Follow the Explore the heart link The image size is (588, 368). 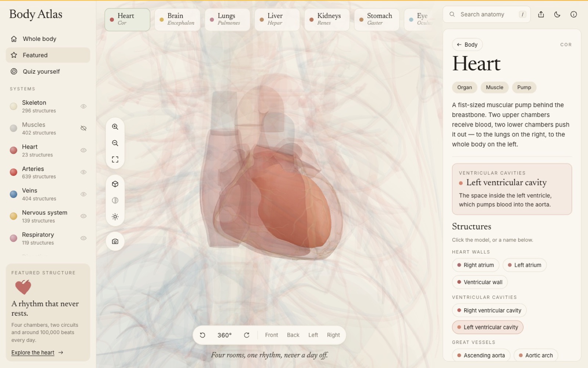pos(37,353)
